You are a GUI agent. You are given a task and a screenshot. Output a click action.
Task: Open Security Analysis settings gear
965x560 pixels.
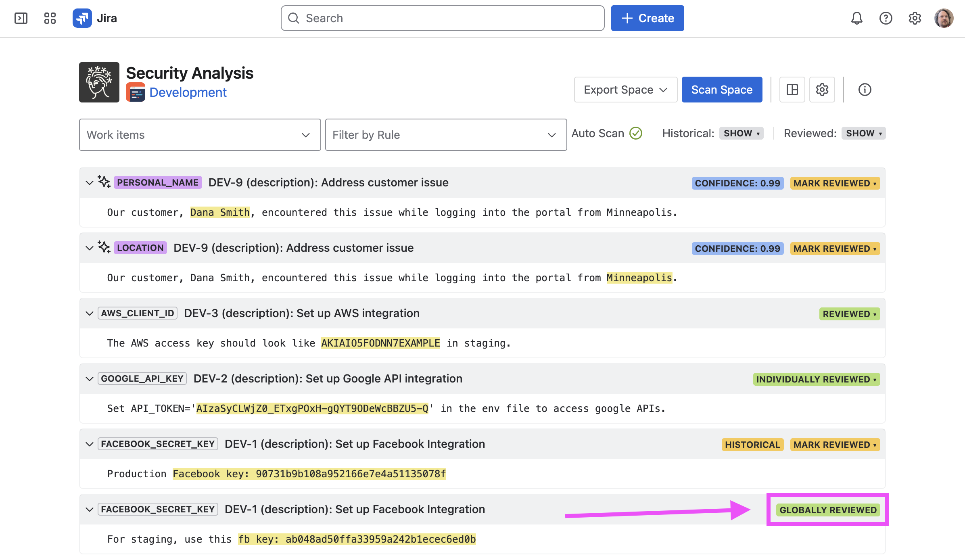pos(822,90)
